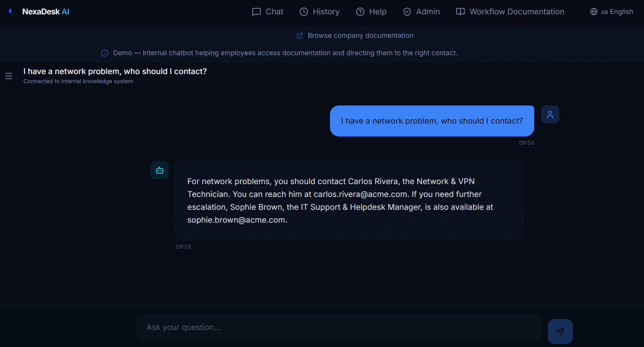This screenshot has height=347, width=644.
Task: Open the Help section
Action: pyautogui.click(x=371, y=12)
